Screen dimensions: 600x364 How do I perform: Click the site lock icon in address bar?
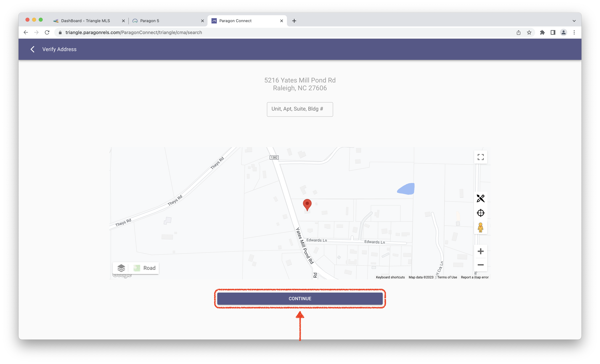point(60,32)
